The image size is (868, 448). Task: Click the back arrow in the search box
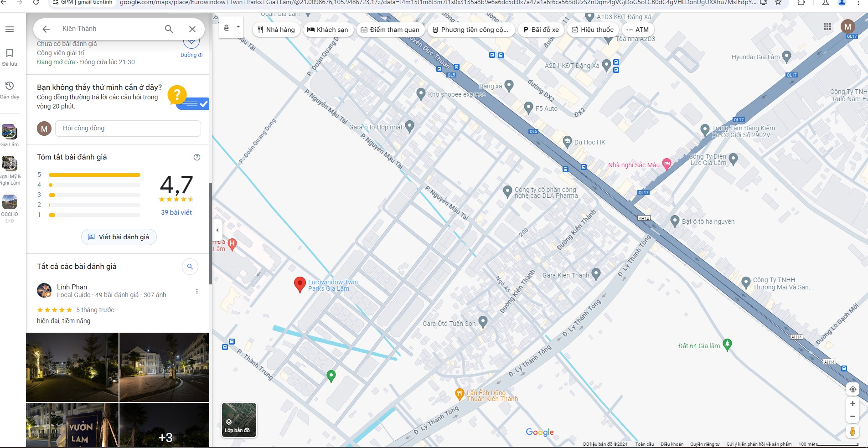(46, 29)
